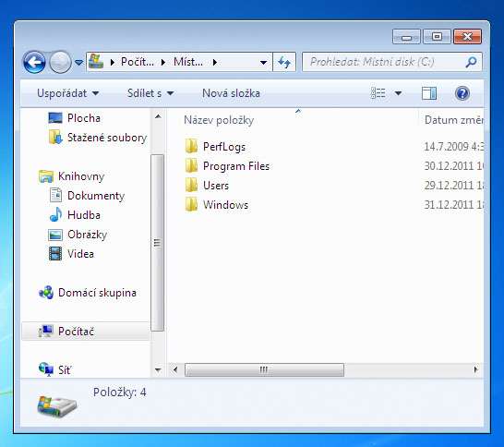Click the Stažené soubory folder icon
The height and width of the screenshot is (447, 504).
coord(55,137)
